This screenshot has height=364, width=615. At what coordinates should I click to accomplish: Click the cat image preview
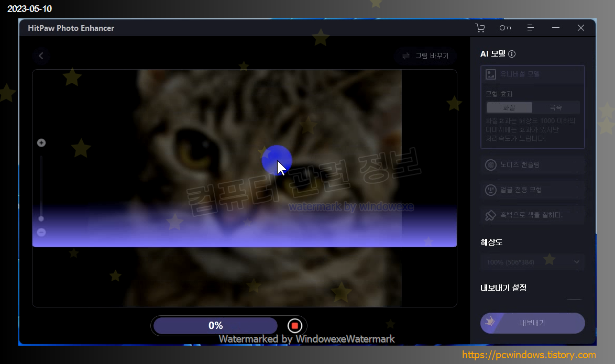click(x=244, y=188)
